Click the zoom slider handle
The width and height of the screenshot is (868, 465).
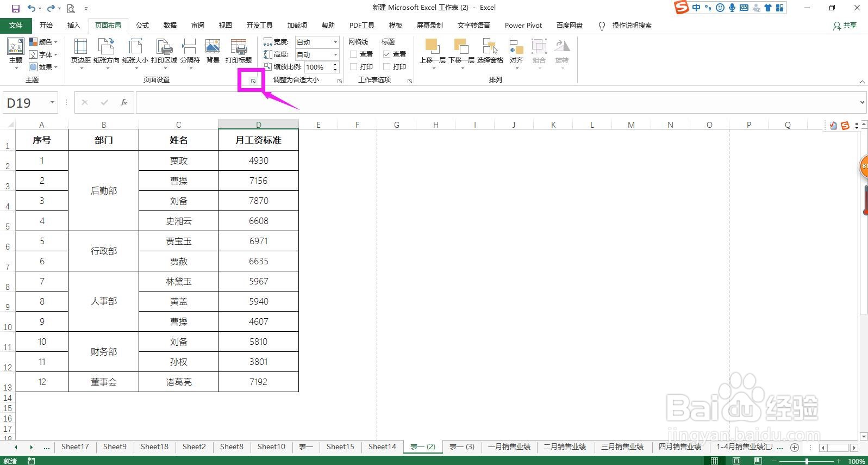point(807,461)
